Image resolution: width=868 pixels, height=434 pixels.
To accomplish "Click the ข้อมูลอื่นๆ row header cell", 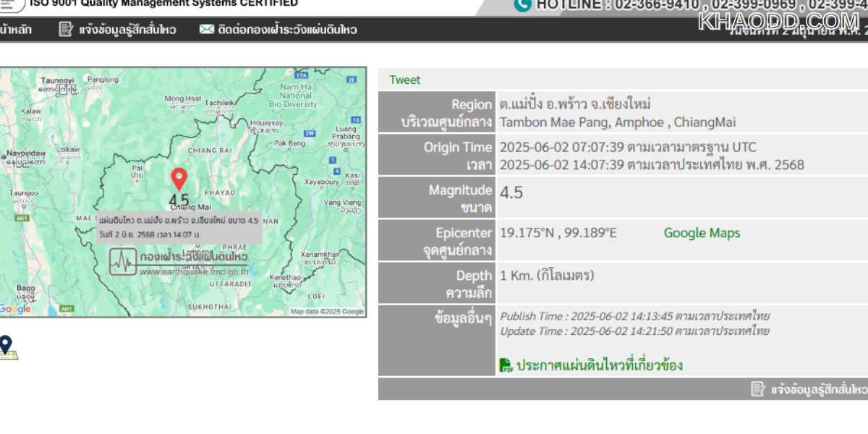I will tap(436, 341).
